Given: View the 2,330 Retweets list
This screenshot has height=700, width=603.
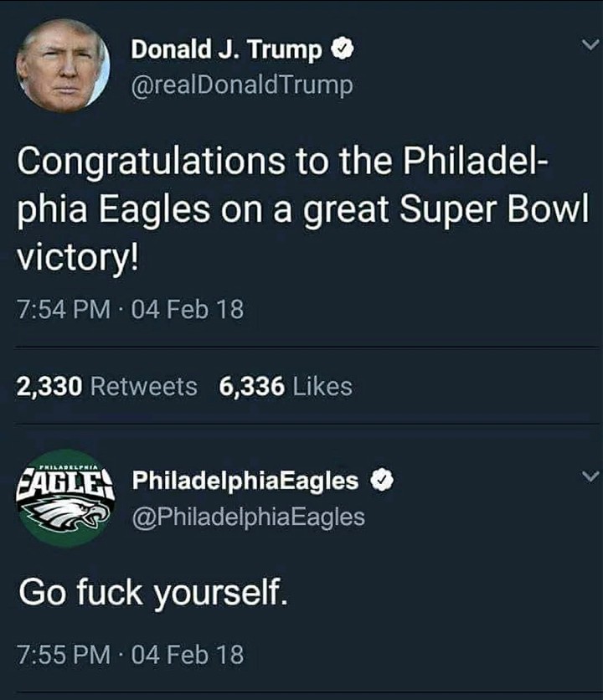Looking at the screenshot, I should point(107,386).
